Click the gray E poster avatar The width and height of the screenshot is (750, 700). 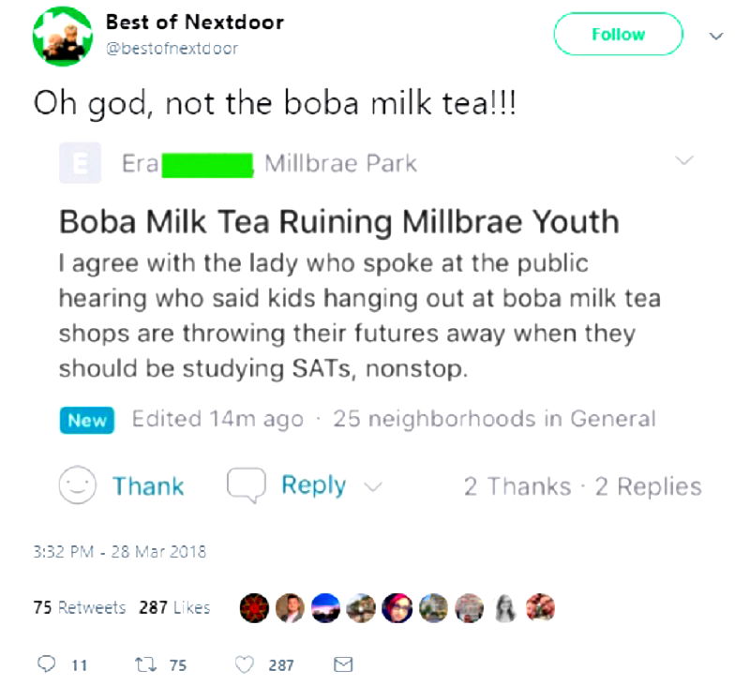tap(80, 164)
